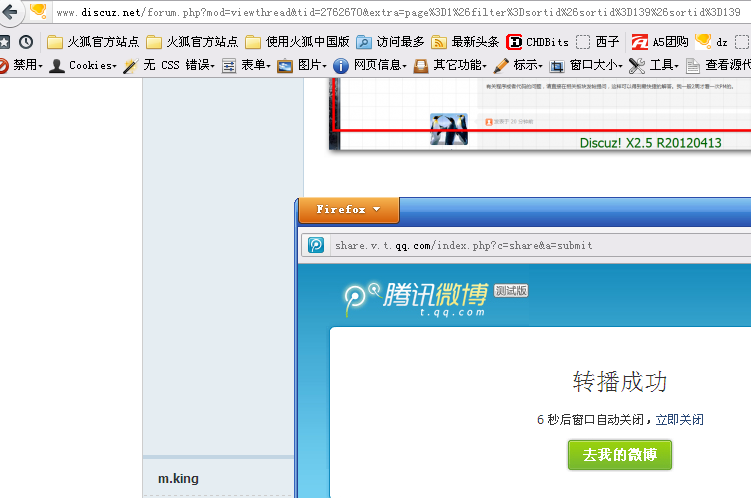Image resolution: width=751 pixels, height=498 pixels.
Task: Go back with the browser back arrow
Action: (10, 11)
